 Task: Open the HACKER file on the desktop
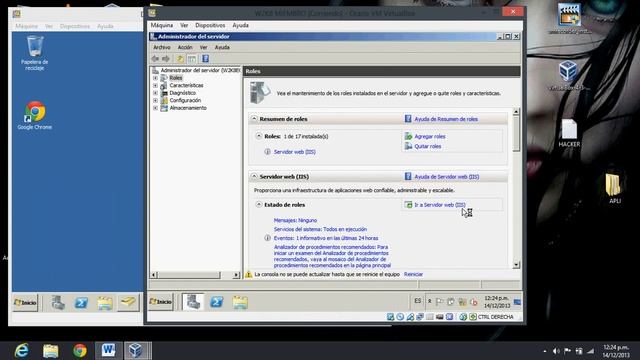tap(569, 133)
